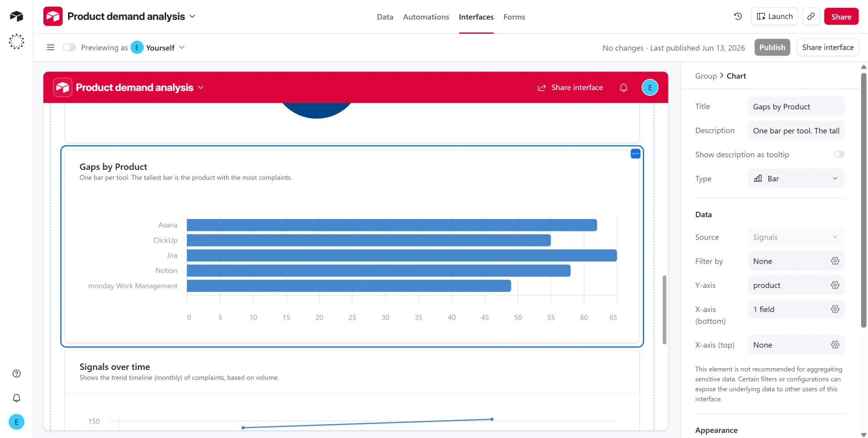Click the interface canvas vertical scrollbar
This screenshot has width=868, height=438.
click(664, 310)
